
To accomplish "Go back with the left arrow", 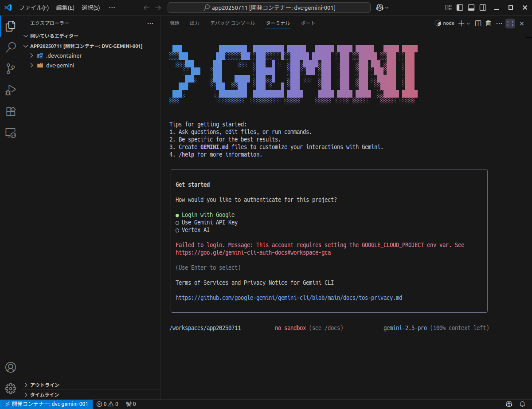I will pos(147,8).
